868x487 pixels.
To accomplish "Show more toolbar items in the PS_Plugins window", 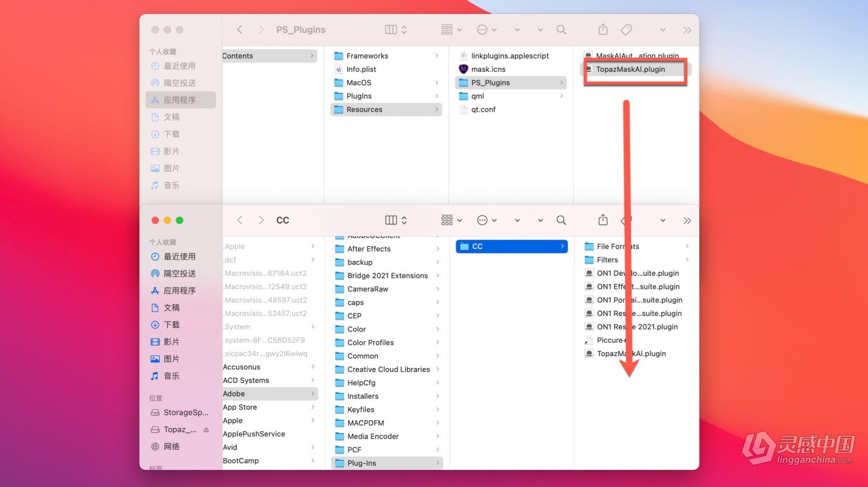I will pos(687,30).
